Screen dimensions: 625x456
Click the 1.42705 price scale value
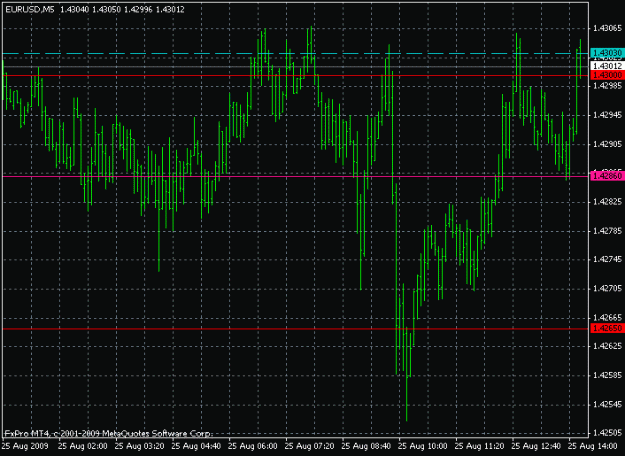pos(607,289)
